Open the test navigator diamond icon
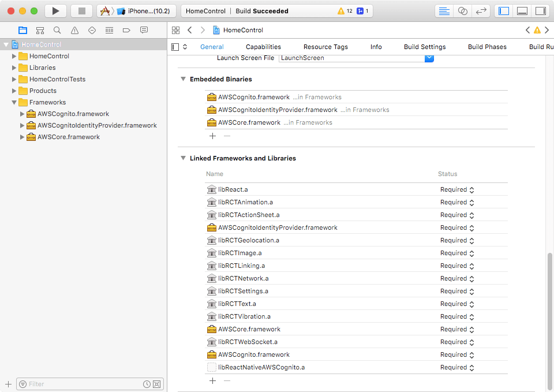 [92, 31]
